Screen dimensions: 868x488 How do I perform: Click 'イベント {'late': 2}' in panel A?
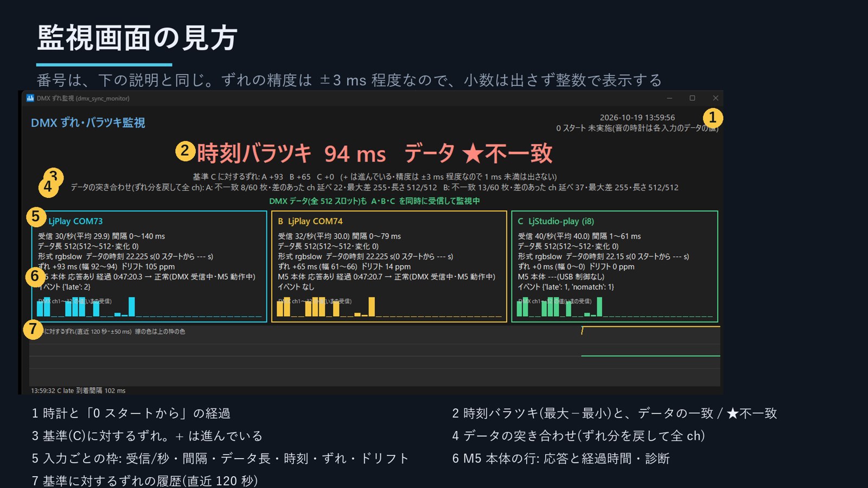pyautogui.click(x=64, y=287)
